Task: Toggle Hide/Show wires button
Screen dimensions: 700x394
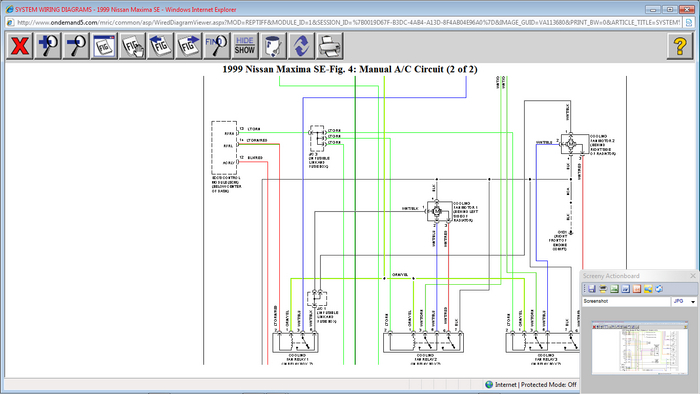Action: (245, 46)
